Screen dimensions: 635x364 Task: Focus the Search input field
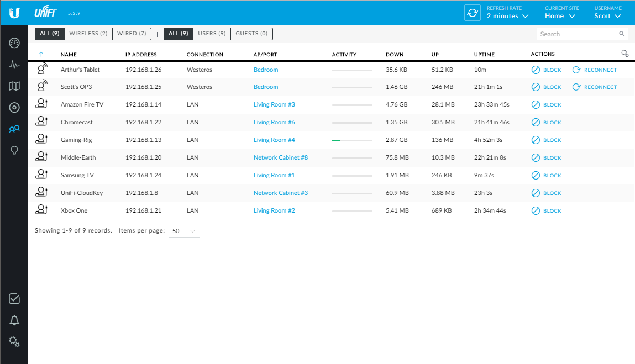coord(582,34)
